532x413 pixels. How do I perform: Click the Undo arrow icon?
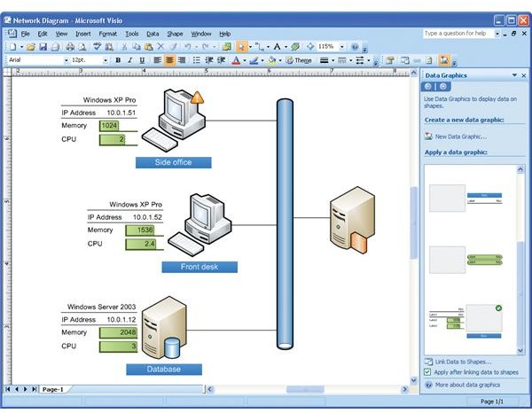point(188,47)
